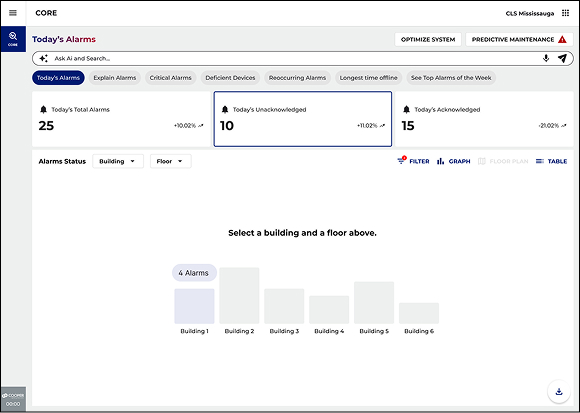The width and height of the screenshot is (580, 413).
Task: Click the Predictive Maintenance button
Action: pyautogui.click(x=519, y=39)
